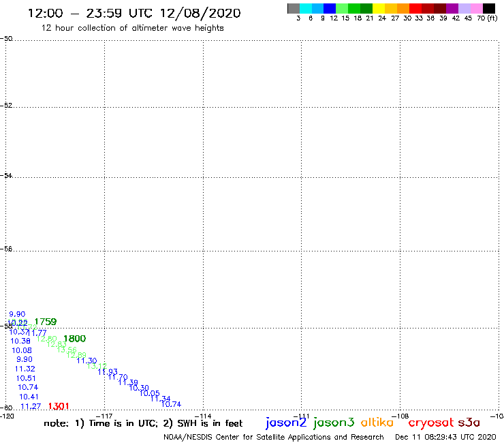Select the cyan swatch in the wave-height legend
The width and height of the screenshot is (504, 443).
(306, 8)
